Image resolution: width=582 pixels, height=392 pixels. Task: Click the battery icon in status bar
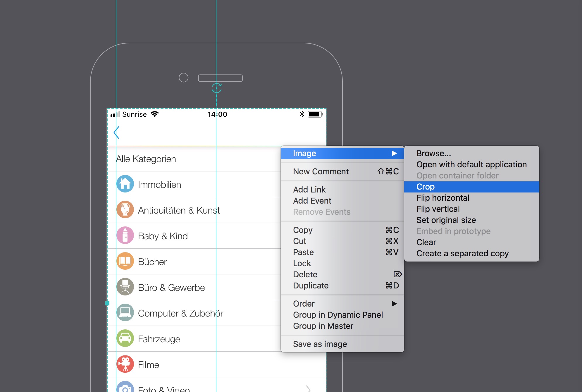pyautogui.click(x=315, y=114)
